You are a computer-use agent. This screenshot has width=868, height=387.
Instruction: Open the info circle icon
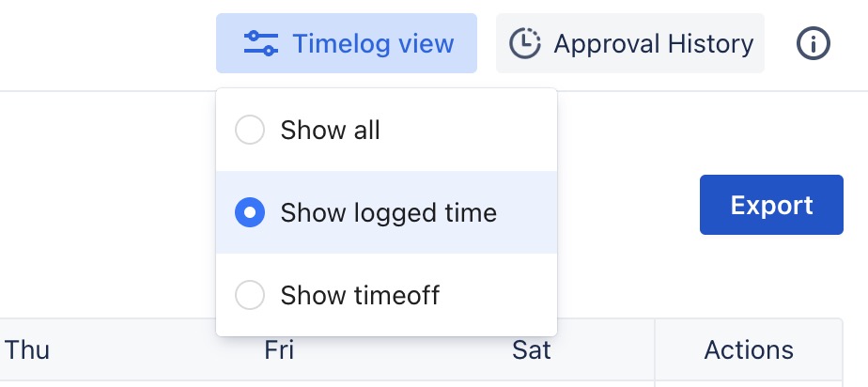point(814,43)
